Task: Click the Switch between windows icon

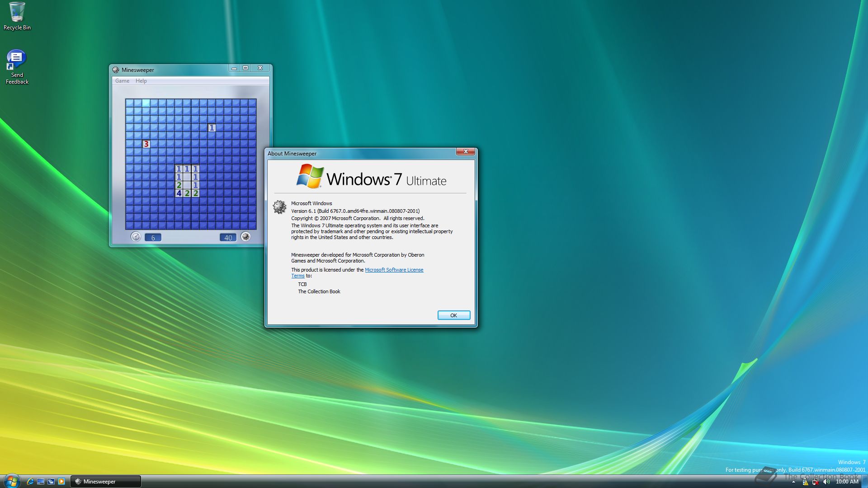Action: (51, 482)
